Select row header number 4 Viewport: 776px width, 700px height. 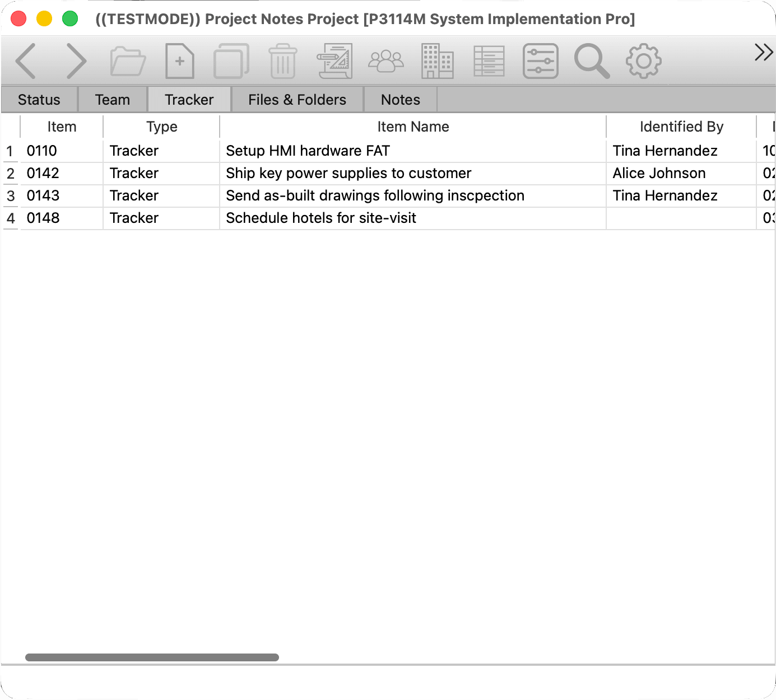point(11,218)
